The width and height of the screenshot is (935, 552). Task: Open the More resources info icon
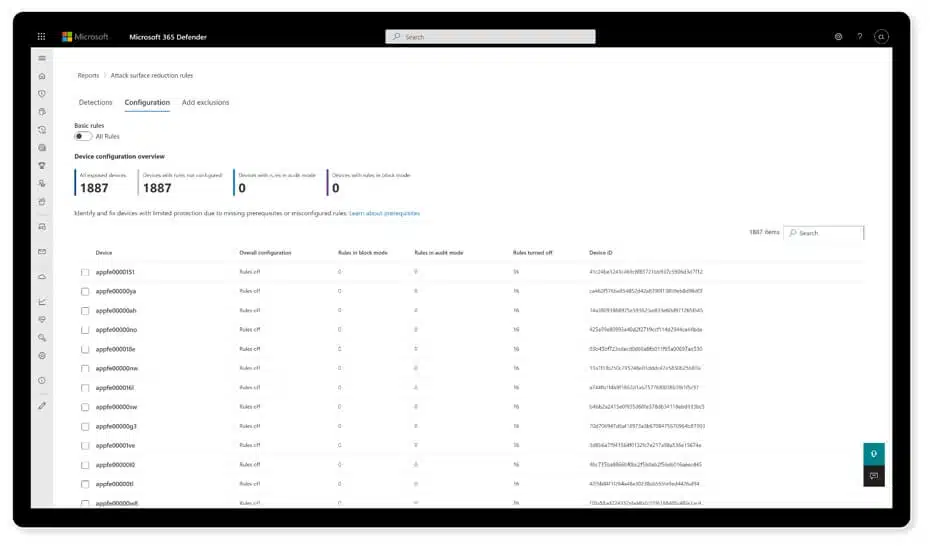[x=42, y=380]
